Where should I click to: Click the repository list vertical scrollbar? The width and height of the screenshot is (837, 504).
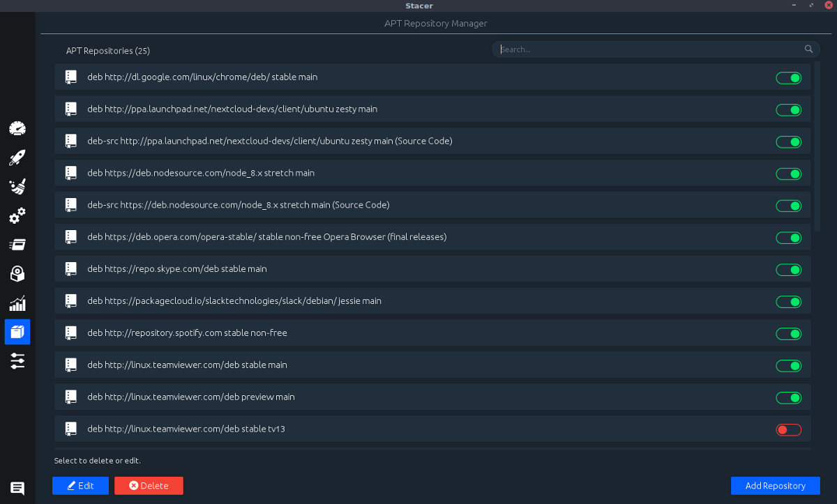817,148
